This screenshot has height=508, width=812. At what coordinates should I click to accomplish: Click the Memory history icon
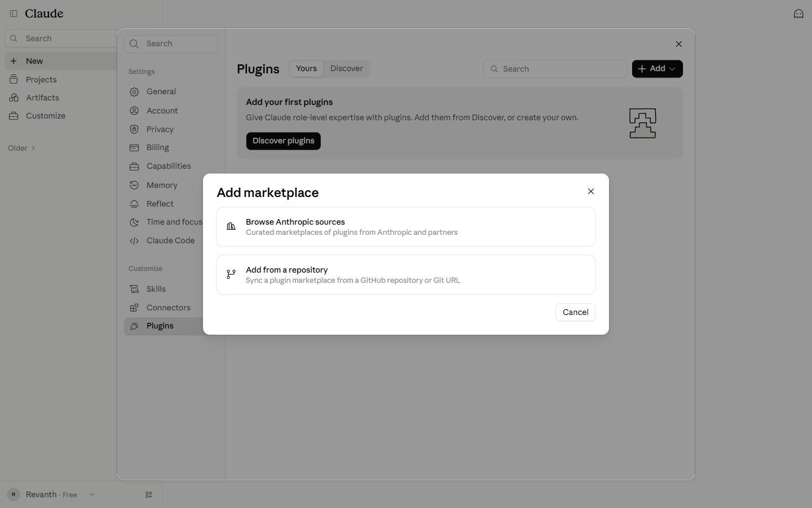(x=134, y=185)
